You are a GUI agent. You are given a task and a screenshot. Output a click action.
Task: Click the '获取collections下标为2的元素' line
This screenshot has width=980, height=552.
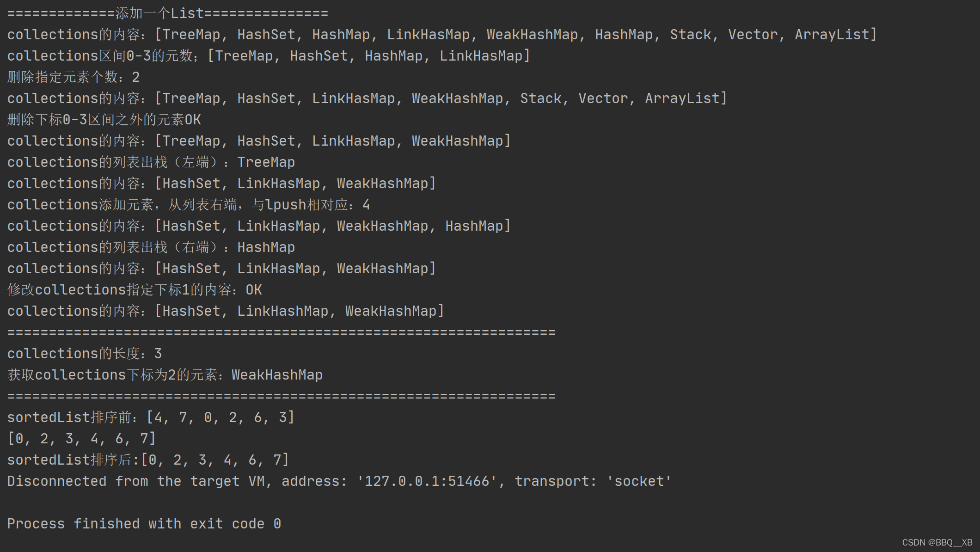[x=165, y=375]
